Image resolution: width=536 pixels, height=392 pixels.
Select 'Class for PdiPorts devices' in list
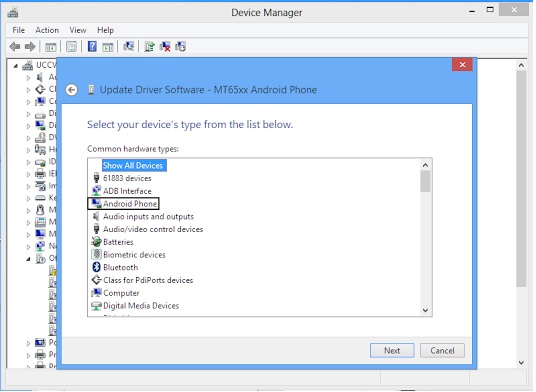[148, 280]
